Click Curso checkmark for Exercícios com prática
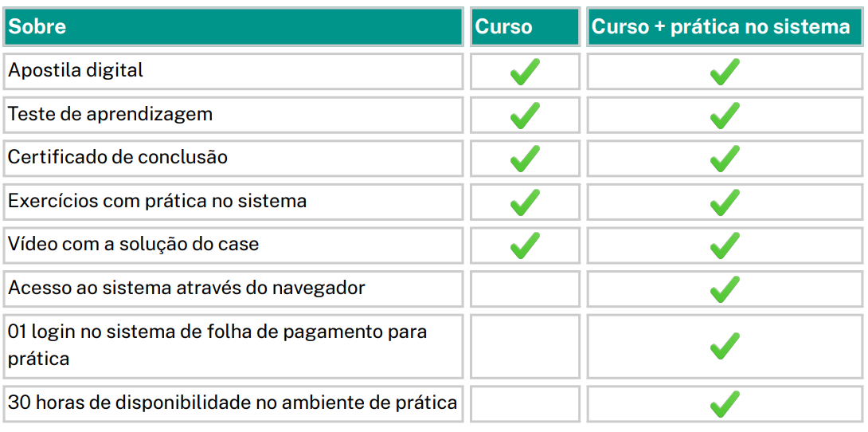The height and width of the screenshot is (432, 868). pyautogui.click(x=525, y=202)
